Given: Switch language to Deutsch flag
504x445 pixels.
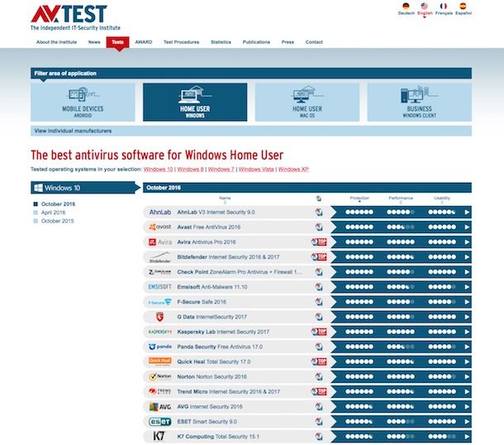Looking at the screenshot, I should pyautogui.click(x=406, y=6).
